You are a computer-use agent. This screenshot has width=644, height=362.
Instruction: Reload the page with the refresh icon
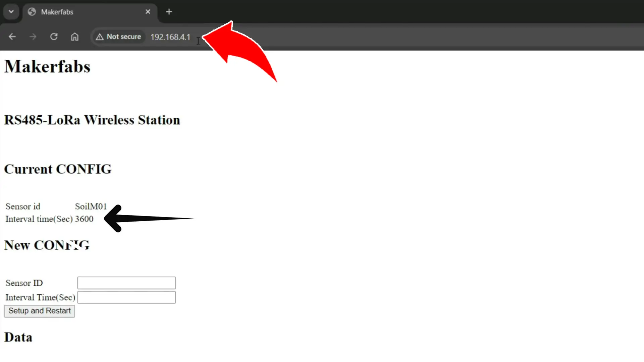(x=54, y=37)
